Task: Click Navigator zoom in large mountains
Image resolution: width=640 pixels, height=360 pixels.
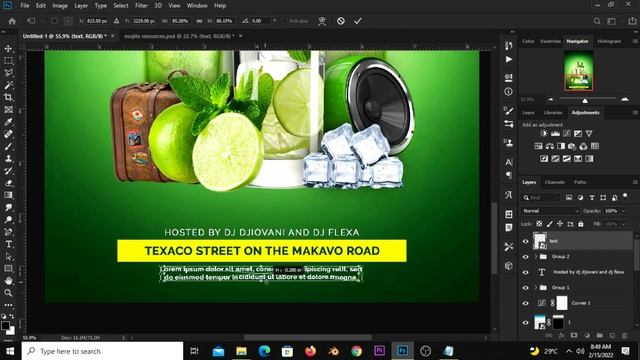Action: click(624, 99)
